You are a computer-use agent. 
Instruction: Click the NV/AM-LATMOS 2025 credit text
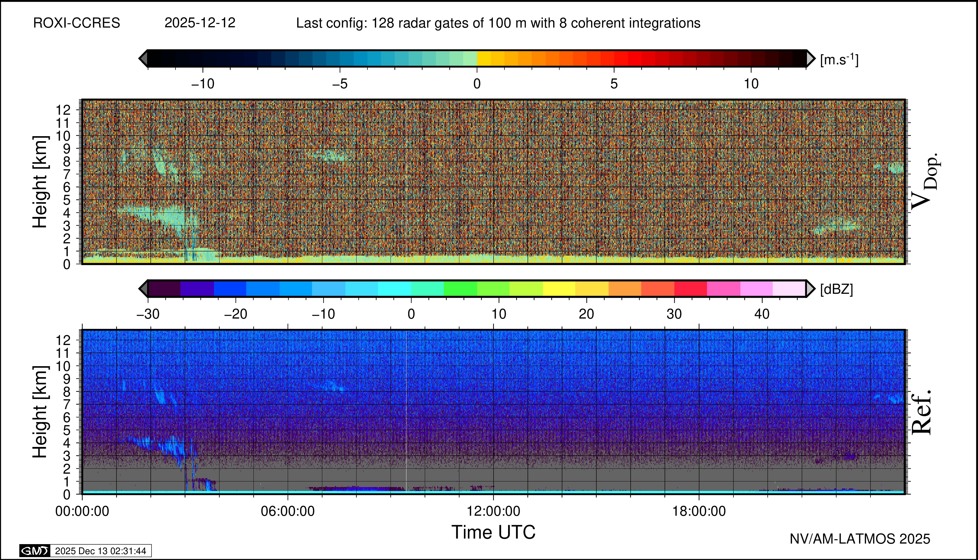pos(860,539)
